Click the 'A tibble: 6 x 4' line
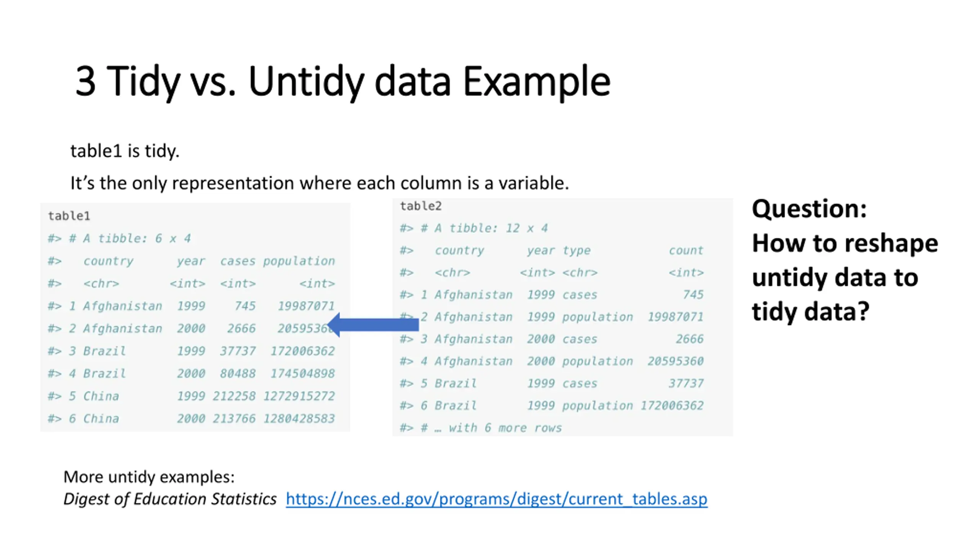This screenshot has width=980, height=551. (119, 239)
